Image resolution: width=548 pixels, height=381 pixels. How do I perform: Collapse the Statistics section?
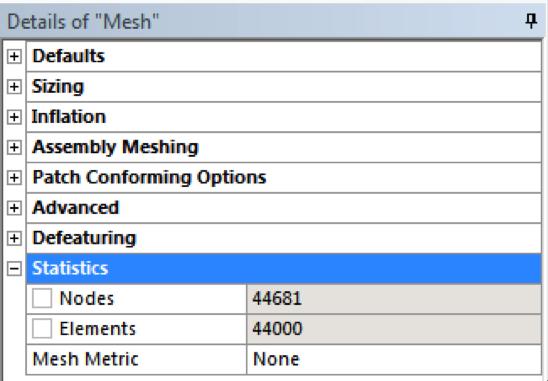(x=14, y=268)
